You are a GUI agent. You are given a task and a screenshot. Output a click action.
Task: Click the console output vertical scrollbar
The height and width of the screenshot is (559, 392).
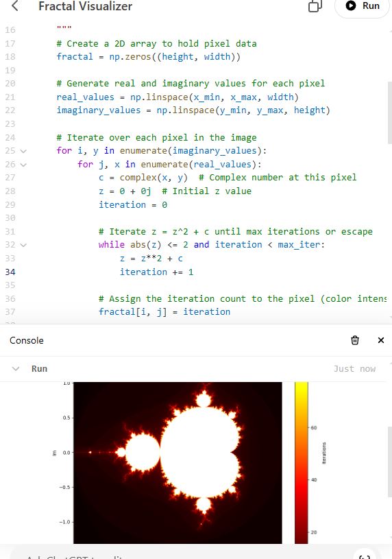coord(389,462)
